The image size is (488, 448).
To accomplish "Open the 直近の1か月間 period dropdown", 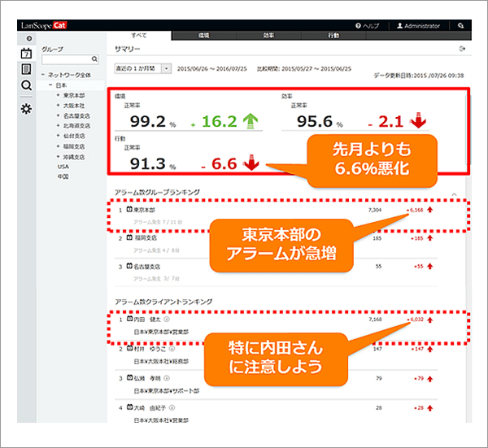I will pos(142,69).
